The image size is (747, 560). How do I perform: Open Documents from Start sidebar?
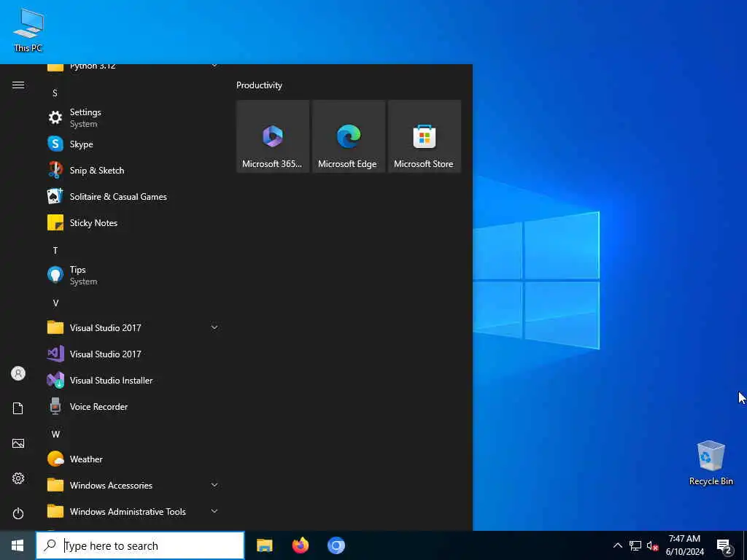pyautogui.click(x=18, y=408)
